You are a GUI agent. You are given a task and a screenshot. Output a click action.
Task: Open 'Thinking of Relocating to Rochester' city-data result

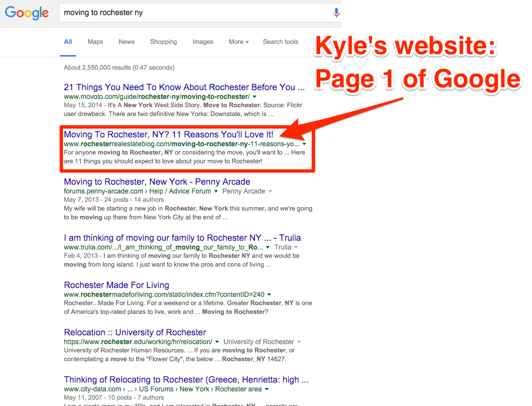186,380
